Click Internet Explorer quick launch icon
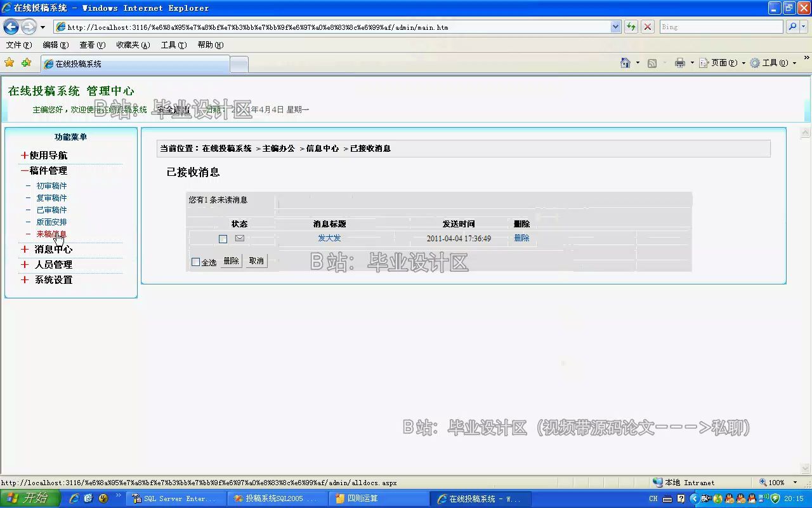This screenshot has width=812, height=508. (74, 498)
